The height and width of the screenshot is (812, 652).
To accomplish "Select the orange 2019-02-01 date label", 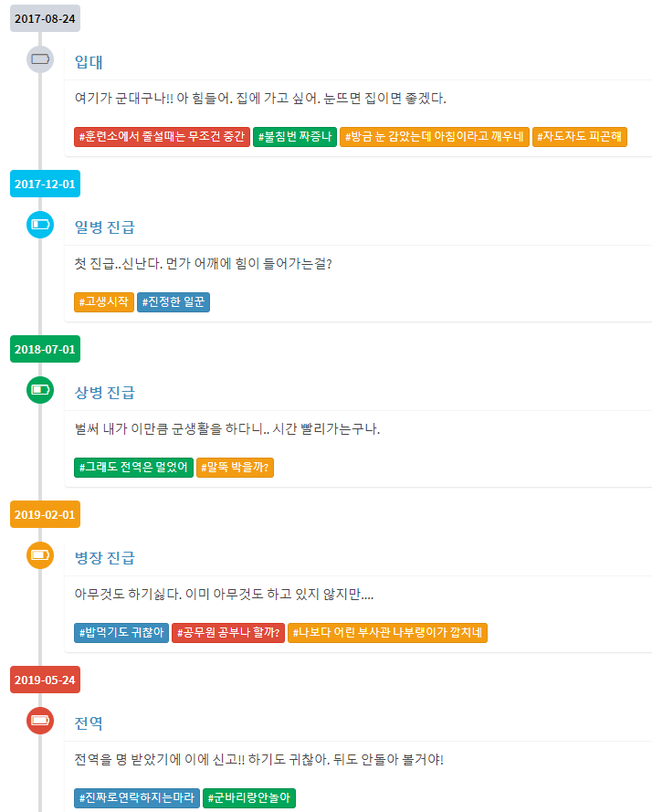I will (45, 514).
